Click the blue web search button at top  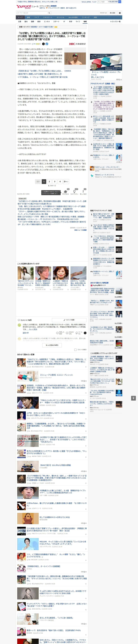tap(120, 2)
